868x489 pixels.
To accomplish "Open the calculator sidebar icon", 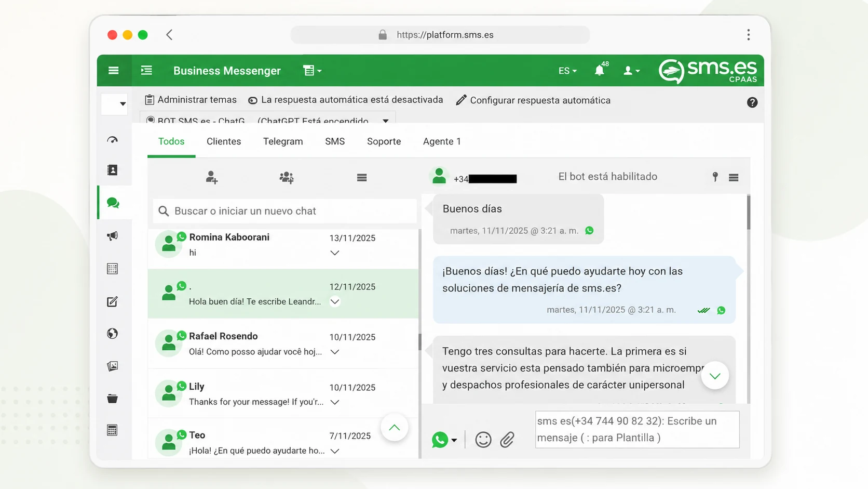I will [112, 430].
